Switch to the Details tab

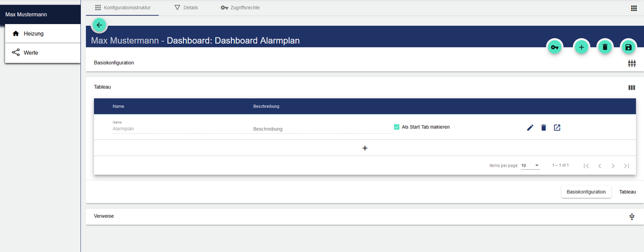[186, 8]
